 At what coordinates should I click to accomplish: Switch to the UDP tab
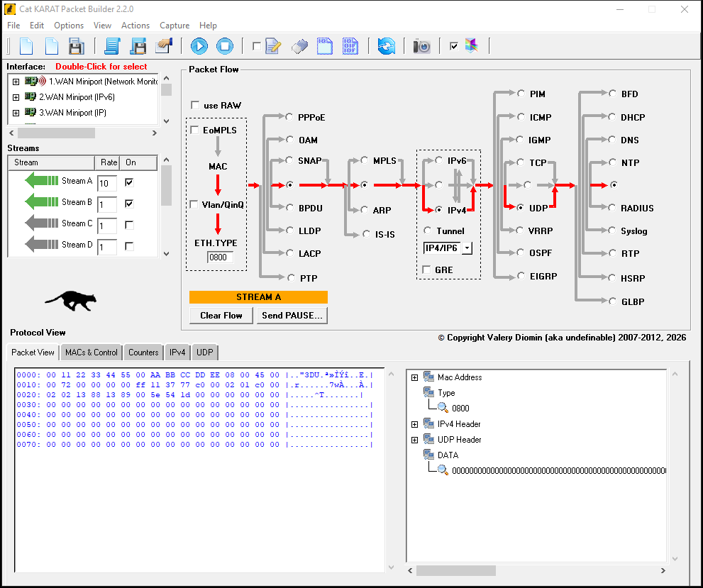pyautogui.click(x=205, y=353)
